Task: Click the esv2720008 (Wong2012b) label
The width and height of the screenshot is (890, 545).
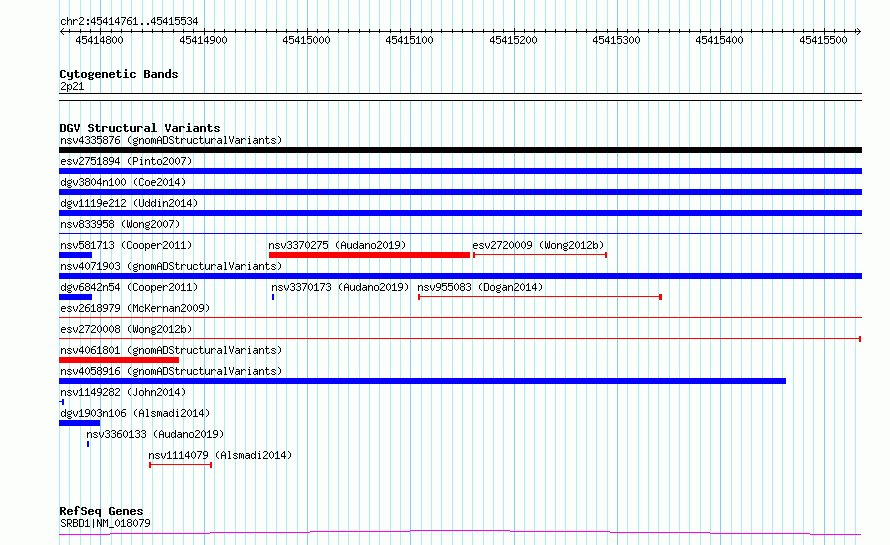Action: tap(126, 329)
